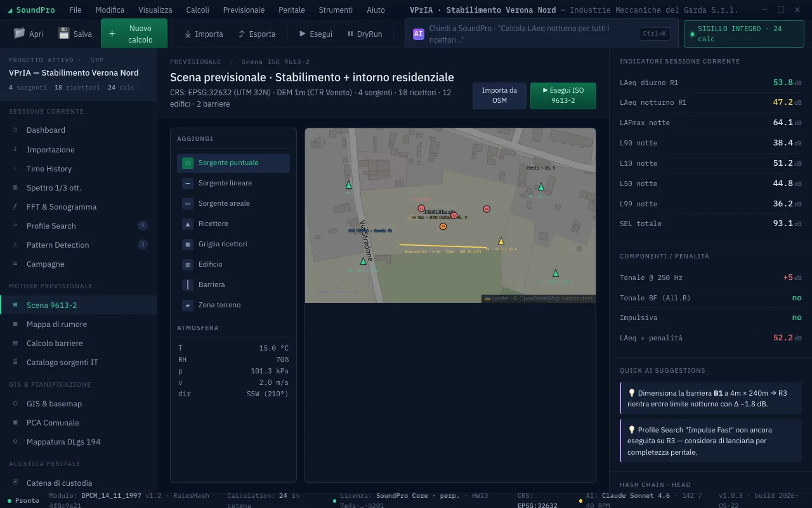Screen dimensions: 812x508
Task: Click Importa in the toolbar
Action: tap(204, 34)
